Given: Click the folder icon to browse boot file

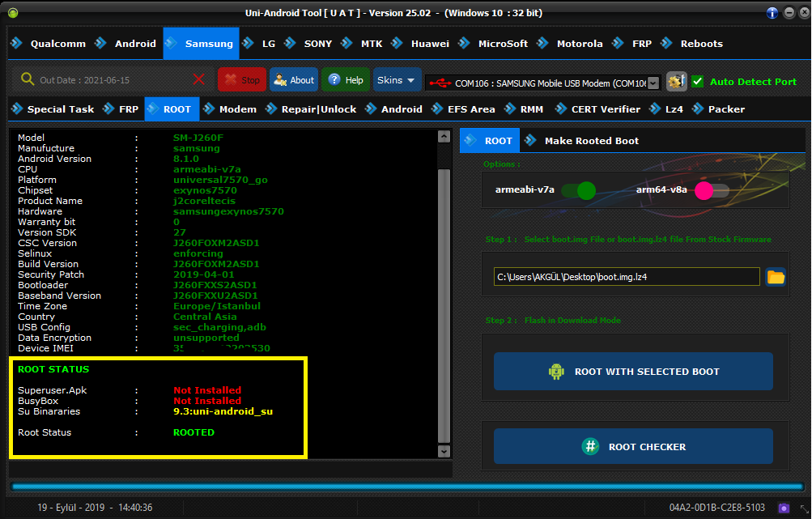Looking at the screenshot, I should pos(776,277).
